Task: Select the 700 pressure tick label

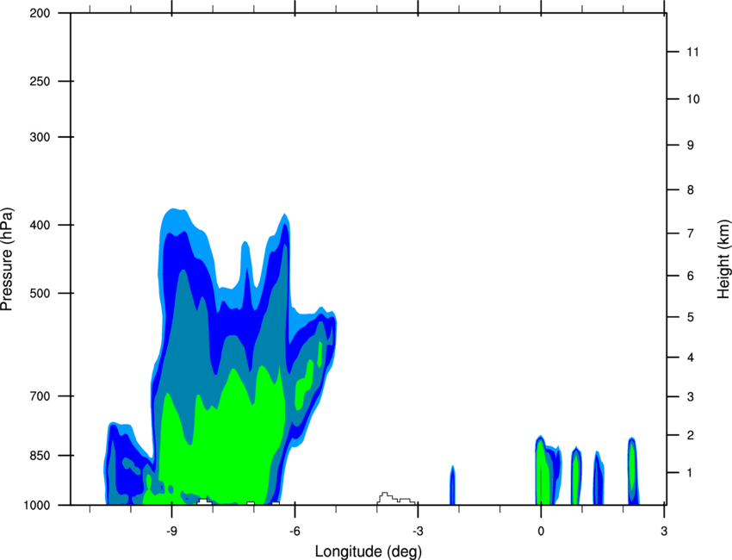Action: [40, 396]
